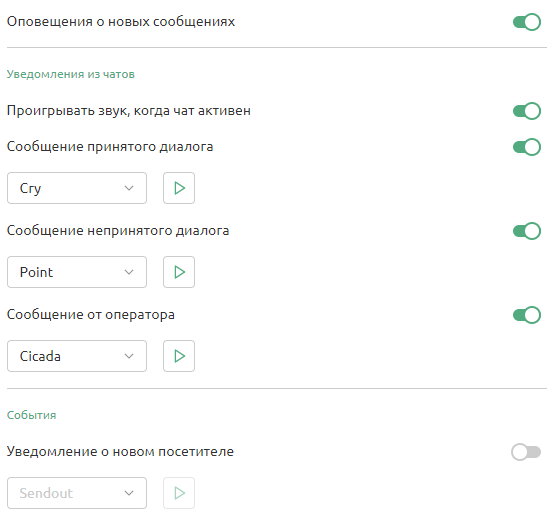
Task: Click the Cry dropdown chevron arrow
Action: tap(129, 188)
